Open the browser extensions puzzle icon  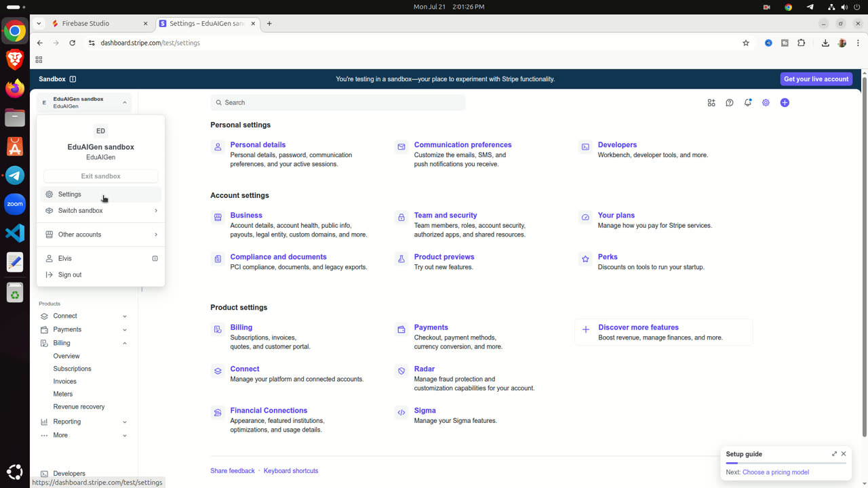(x=802, y=43)
